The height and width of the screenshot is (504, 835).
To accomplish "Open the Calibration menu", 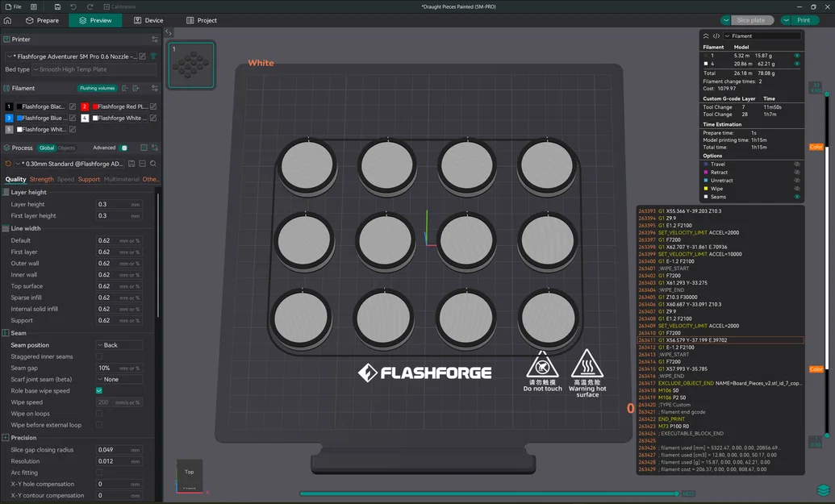I will point(119,7).
